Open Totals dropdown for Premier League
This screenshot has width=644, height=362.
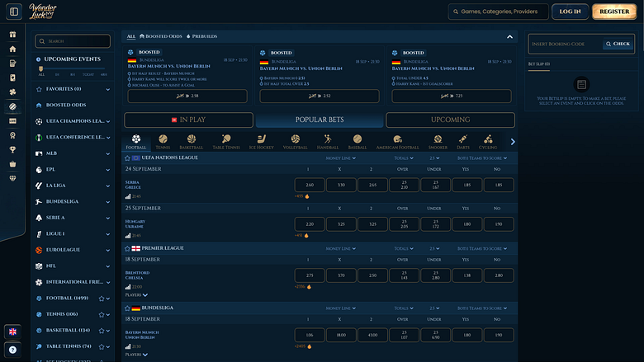pos(403,248)
